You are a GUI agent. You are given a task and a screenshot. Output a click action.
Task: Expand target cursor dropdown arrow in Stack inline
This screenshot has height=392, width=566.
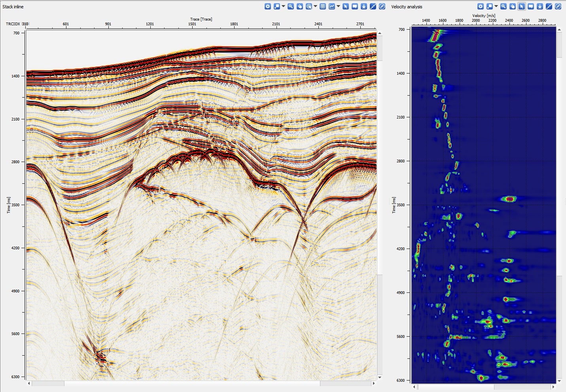click(x=315, y=6)
